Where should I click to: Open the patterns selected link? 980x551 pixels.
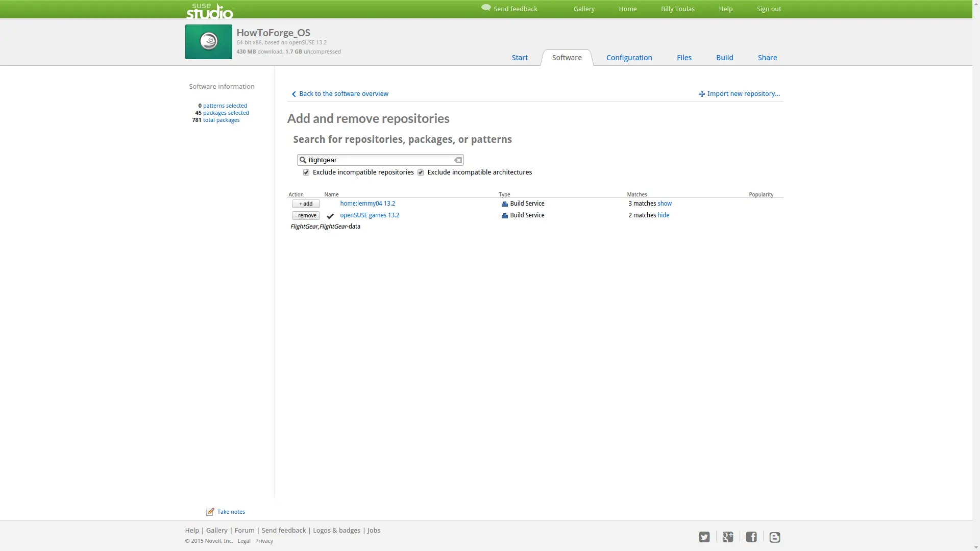[225, 106]
